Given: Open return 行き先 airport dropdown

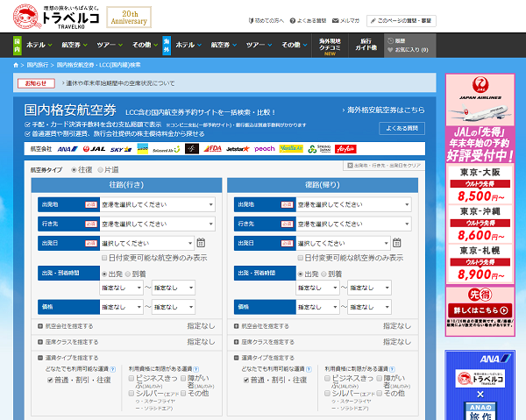Looking at the screenshot, I should [353, 224].
